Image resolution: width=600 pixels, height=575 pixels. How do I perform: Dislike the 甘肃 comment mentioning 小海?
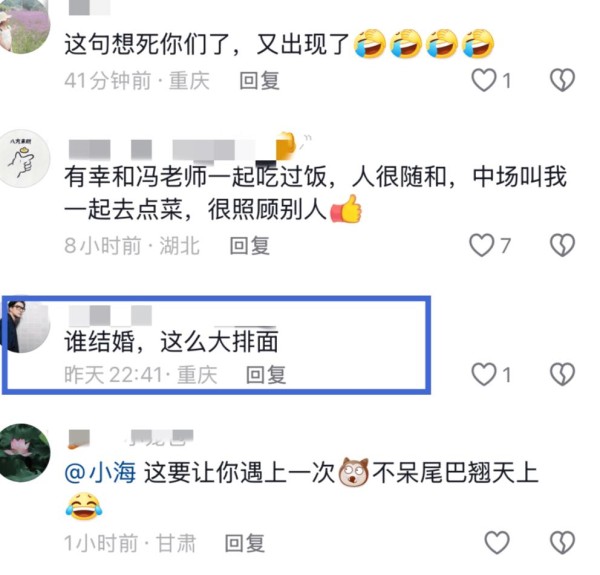562,542
